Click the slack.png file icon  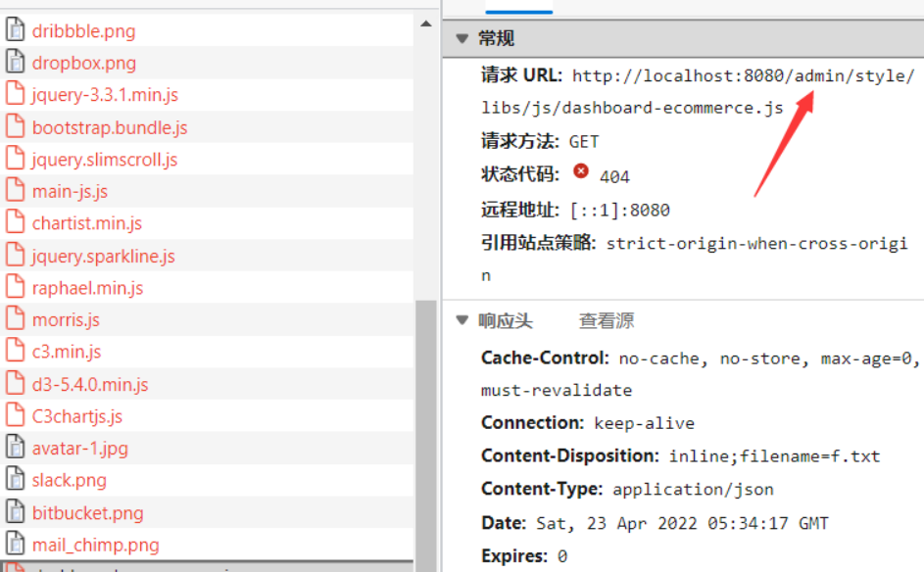[x=15, y=480]
